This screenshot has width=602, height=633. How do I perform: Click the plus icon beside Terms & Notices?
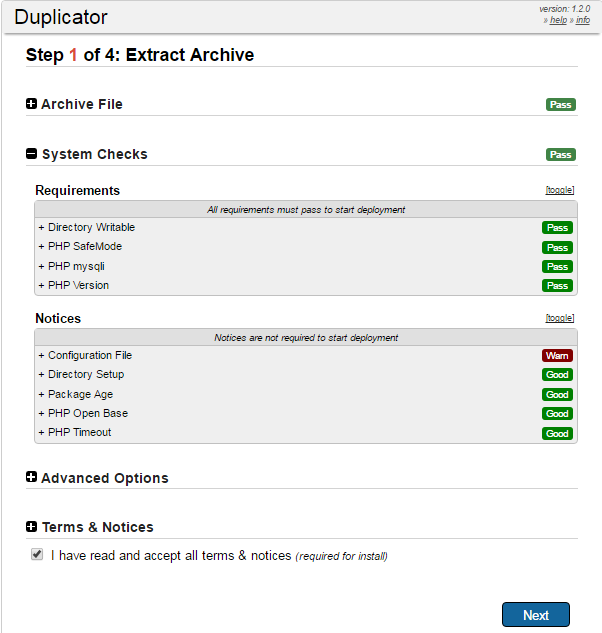pos(31,527)
